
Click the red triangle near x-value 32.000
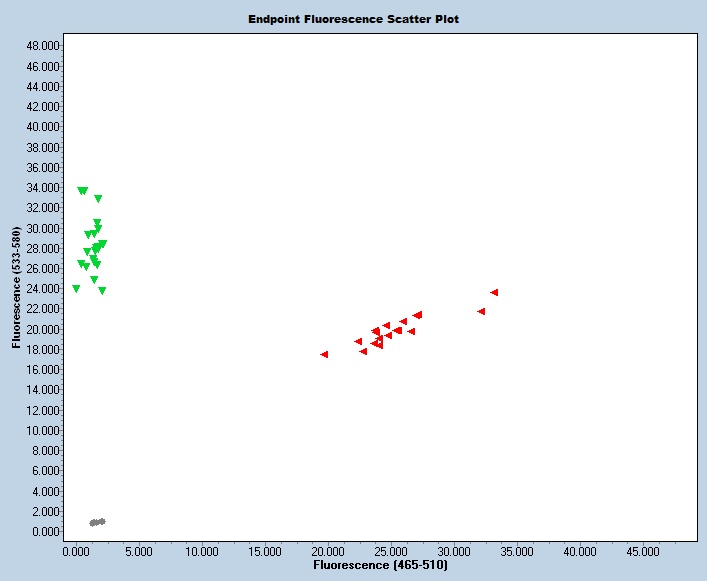[x=481, y=311]
